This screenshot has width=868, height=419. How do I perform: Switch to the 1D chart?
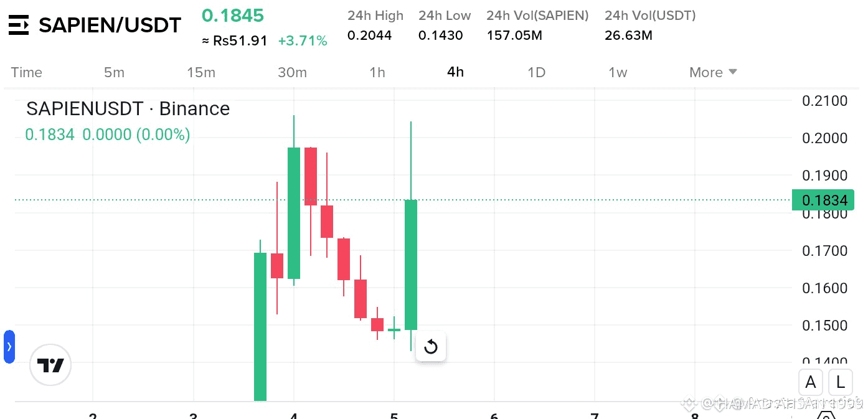[x=536, y=72]
